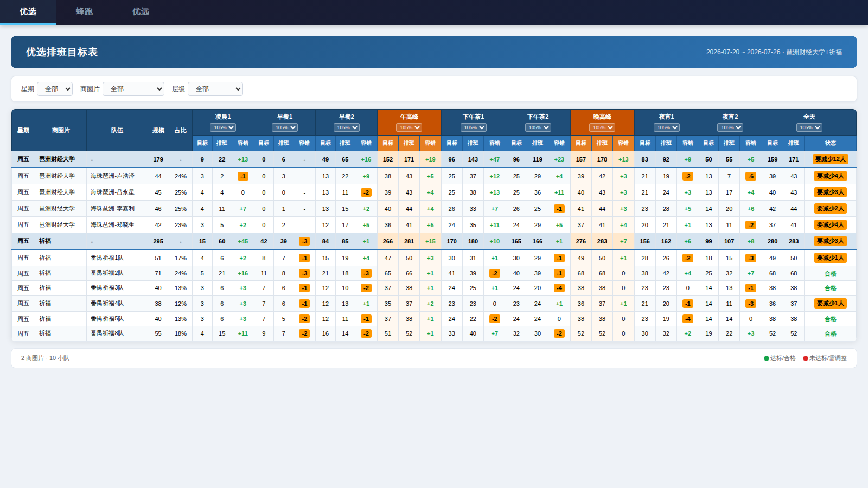The height and width of the screenshot is (488, 868).
Task: Open the 夜宵2 105% dropdown
Action: (x=730, y=127)
